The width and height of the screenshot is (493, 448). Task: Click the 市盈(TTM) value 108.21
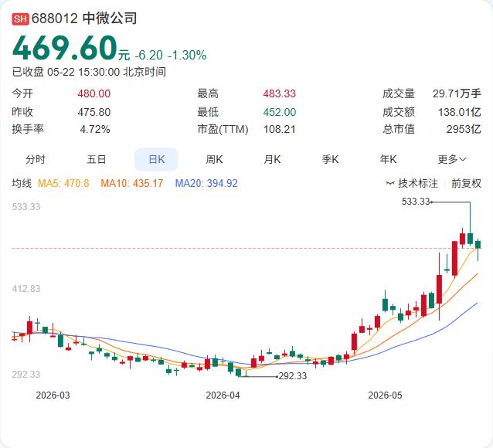tap(280, 129)
